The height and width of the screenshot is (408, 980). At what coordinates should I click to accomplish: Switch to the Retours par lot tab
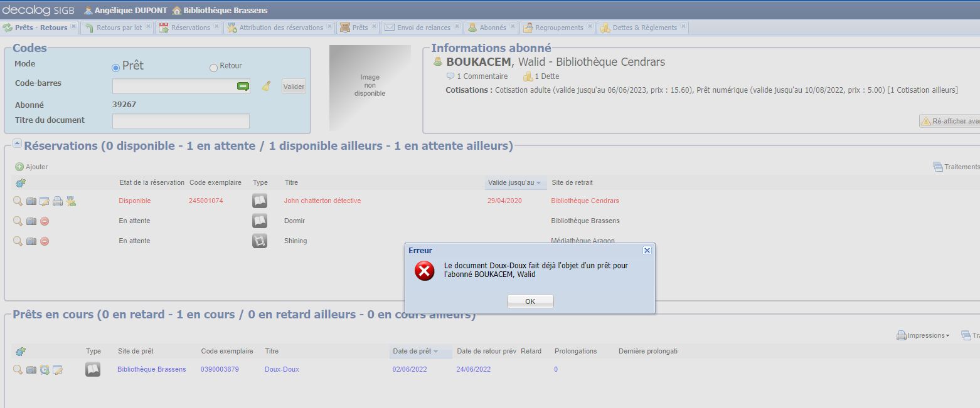click(119, 28)
